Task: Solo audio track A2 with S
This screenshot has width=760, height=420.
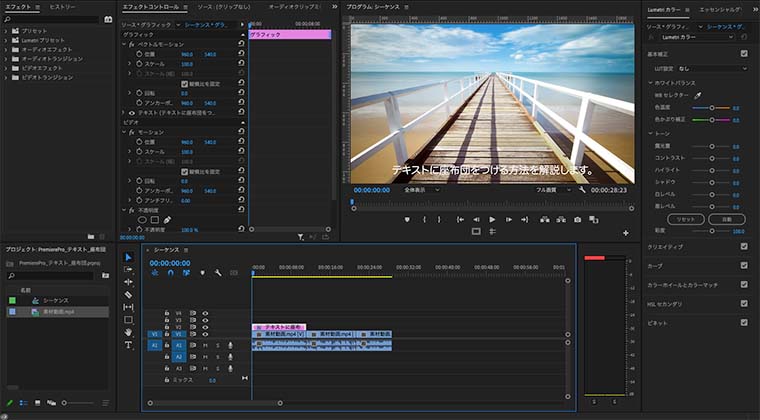Action: click(x=218, y=357)
